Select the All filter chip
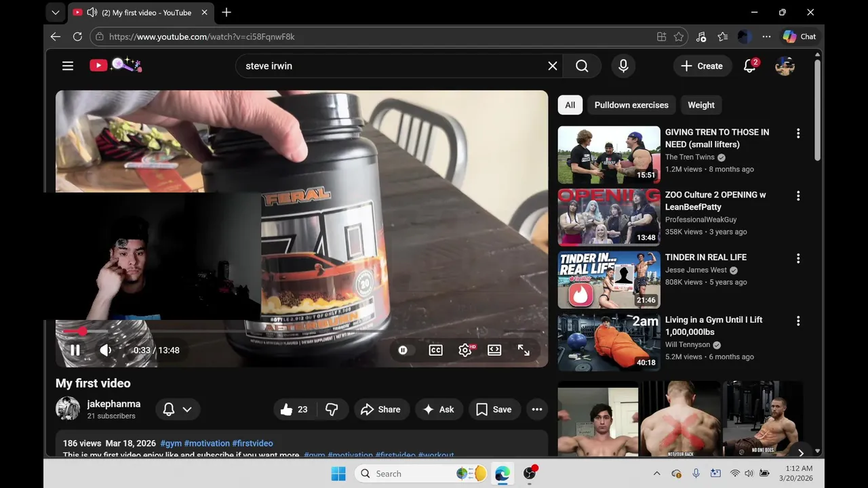The width and height of the screenshot is (868, 488). [570, 105]
